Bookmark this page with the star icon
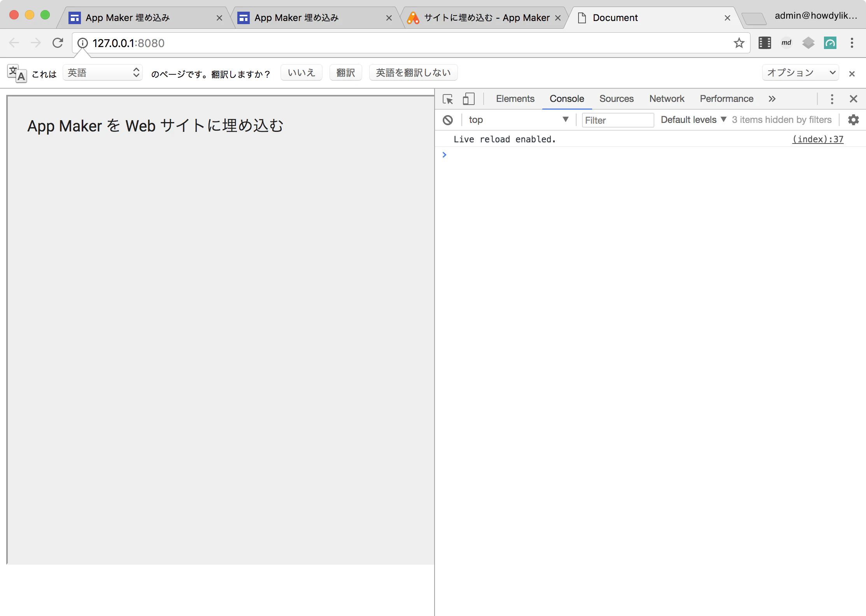The image size is (866, 616). 739,43
